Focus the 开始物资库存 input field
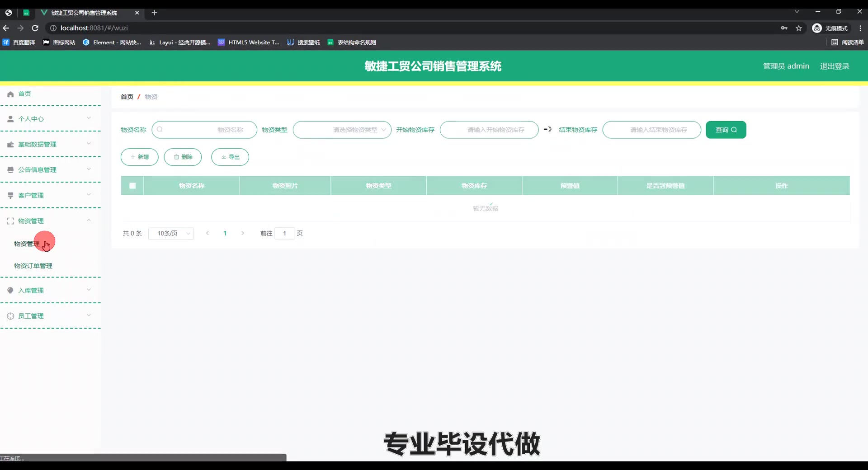This screenshot has height=470, width=868. tap(489, 130)
